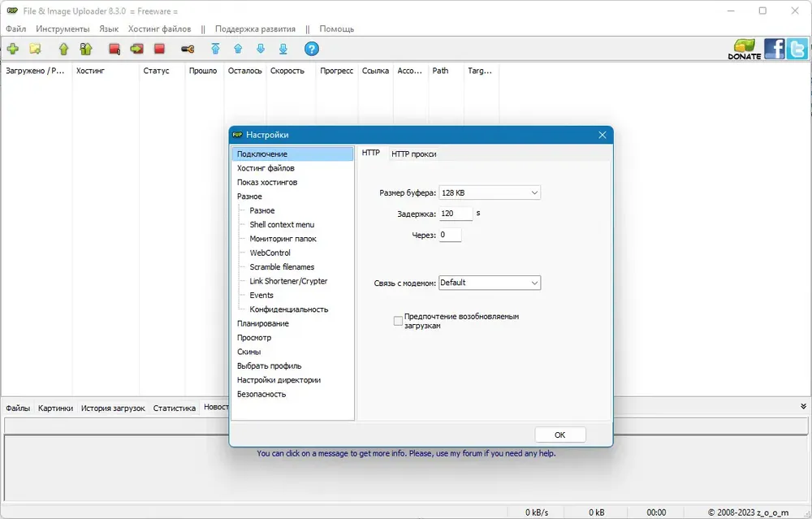
Task: Select Scramble filenames tree item
Action: click(282, 266)
